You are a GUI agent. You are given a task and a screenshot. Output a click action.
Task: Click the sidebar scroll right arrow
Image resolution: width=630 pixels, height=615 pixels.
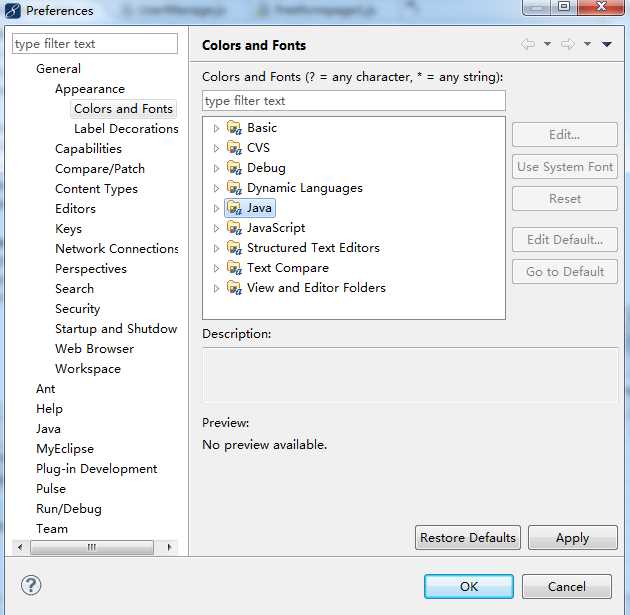click(x=169, y=547)
